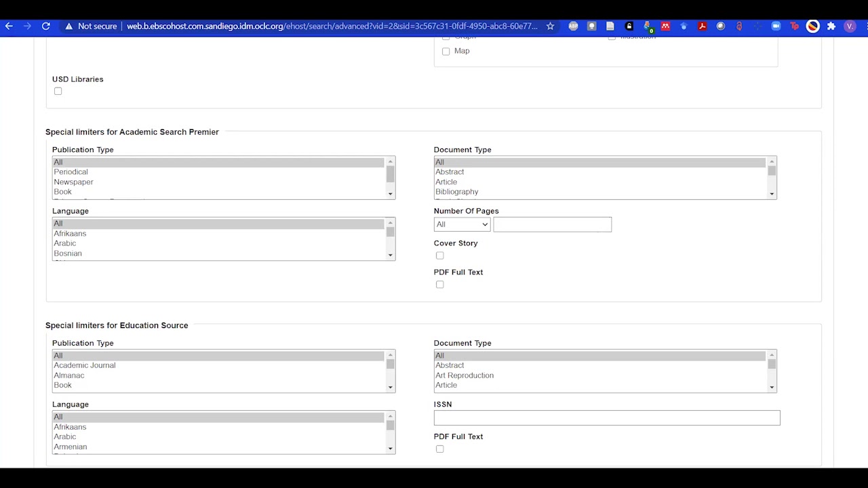
Task: Click the URL in the address bar
Action: 332,26
